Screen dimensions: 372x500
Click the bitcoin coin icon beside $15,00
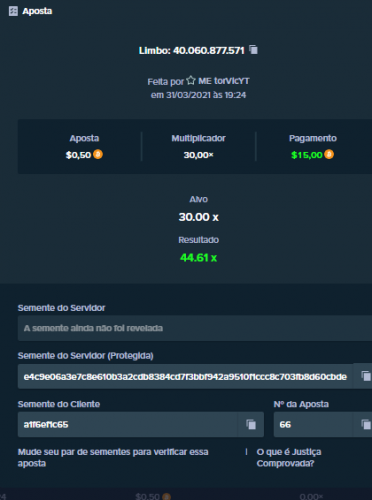(329, 154)
